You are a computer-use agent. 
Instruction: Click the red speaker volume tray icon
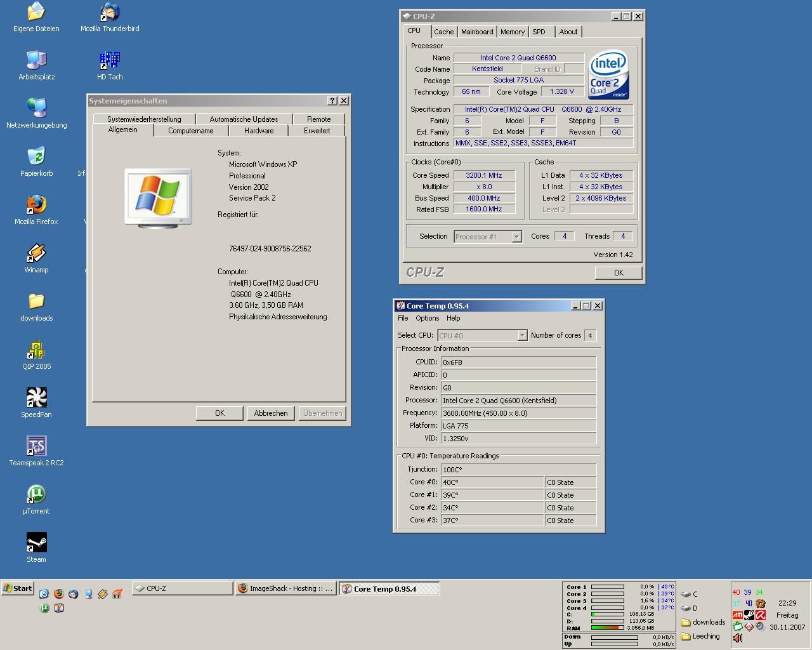pyautogui.click(x=738, y=638)
